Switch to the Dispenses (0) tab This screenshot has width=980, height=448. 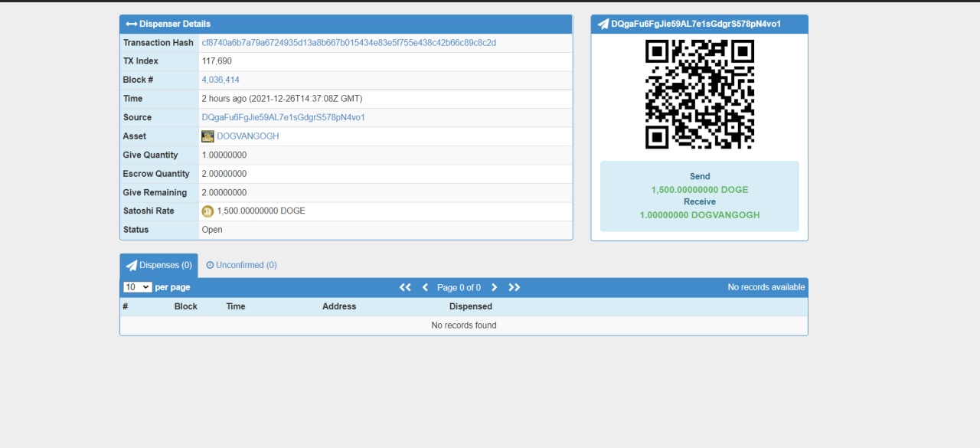click(158, 265)
